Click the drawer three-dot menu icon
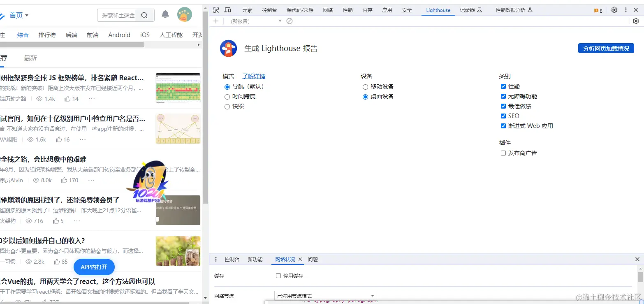The image size is (644, 304). (216, 260)
